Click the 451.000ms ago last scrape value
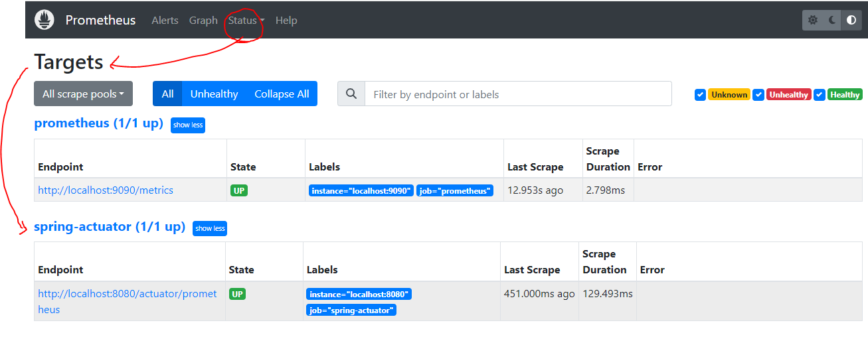This screenshot has height=339, width=868. coord(539,293)
